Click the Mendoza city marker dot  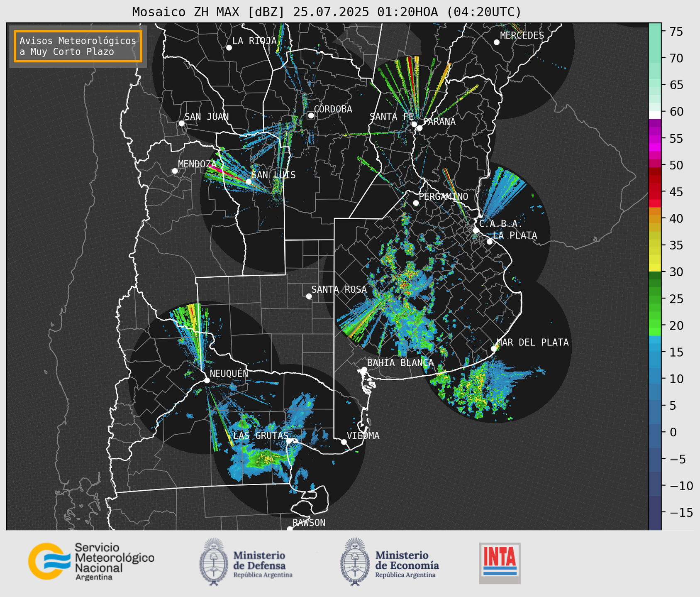click(175, 171)
